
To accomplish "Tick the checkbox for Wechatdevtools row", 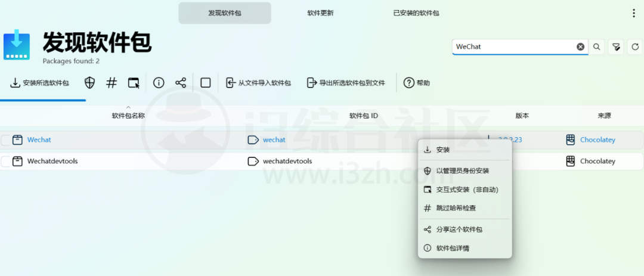I will [5, 162].
